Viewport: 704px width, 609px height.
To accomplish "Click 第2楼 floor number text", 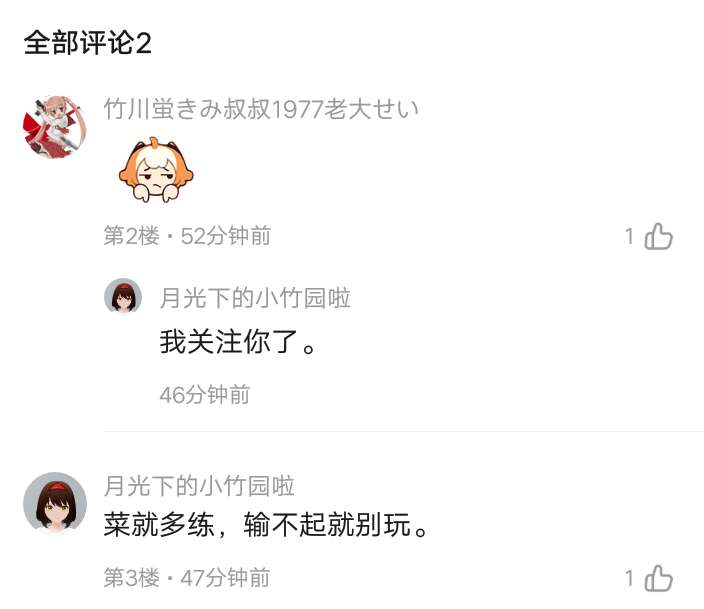I will (132, 236).
